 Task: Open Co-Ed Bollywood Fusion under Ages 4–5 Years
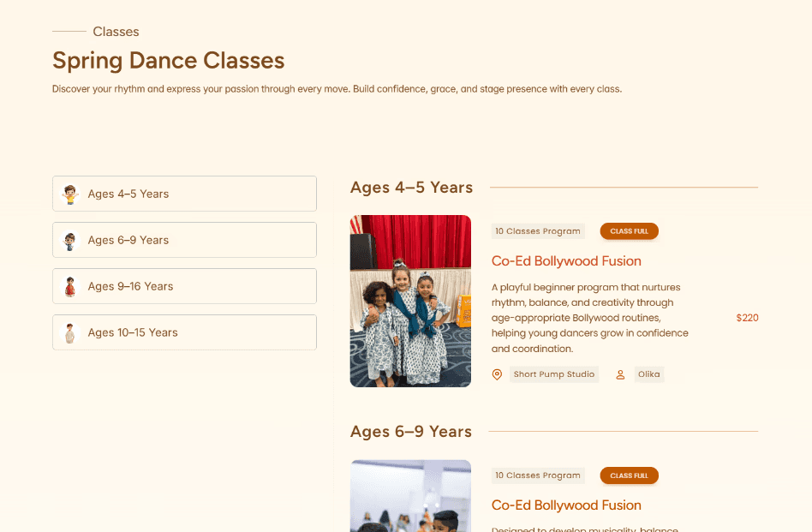[566, 261]
